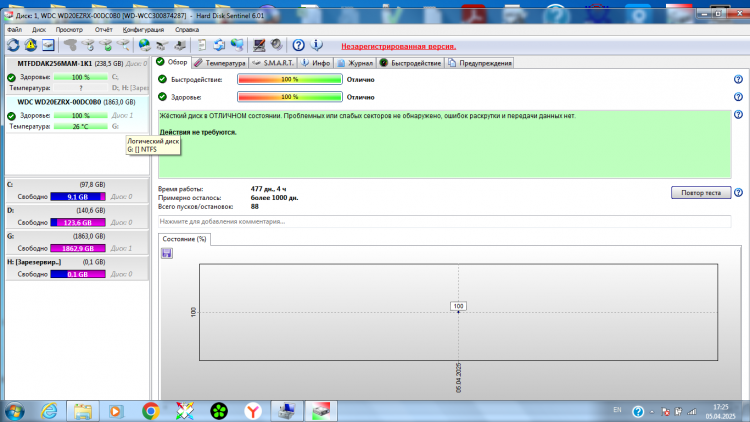Select the Обзор tab
The height and width of the screenshot is (422, 750).
172,62
